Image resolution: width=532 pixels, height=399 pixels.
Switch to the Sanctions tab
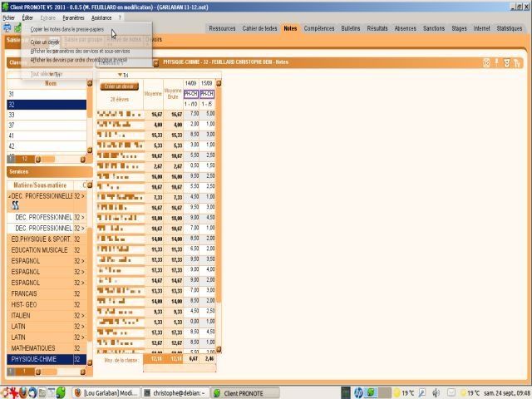[x=434, y=28]
